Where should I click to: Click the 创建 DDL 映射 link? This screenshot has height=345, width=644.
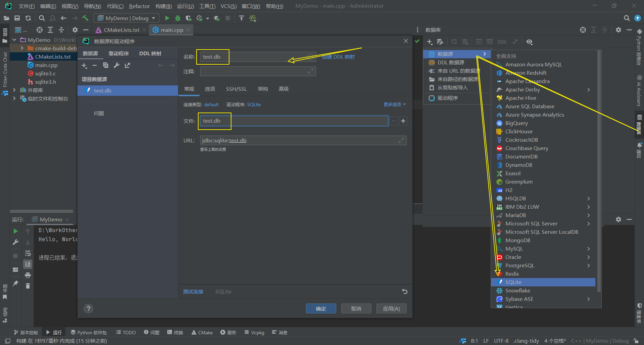point(338,57)
